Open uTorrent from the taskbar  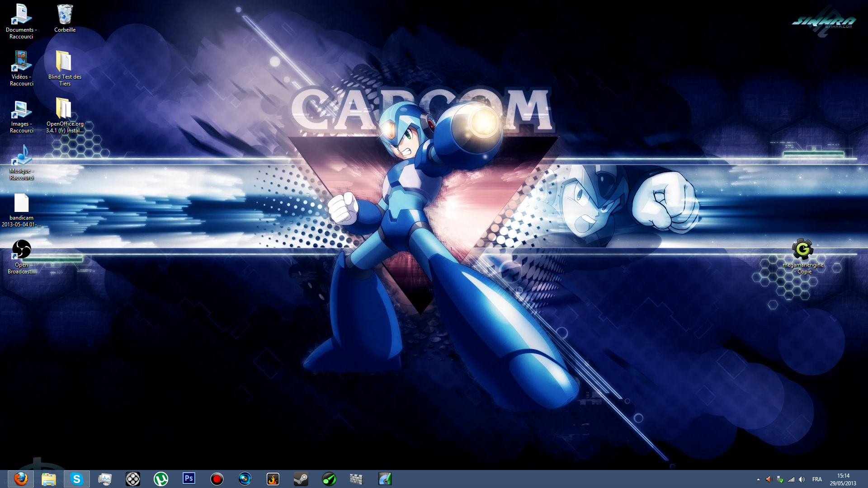161,479
